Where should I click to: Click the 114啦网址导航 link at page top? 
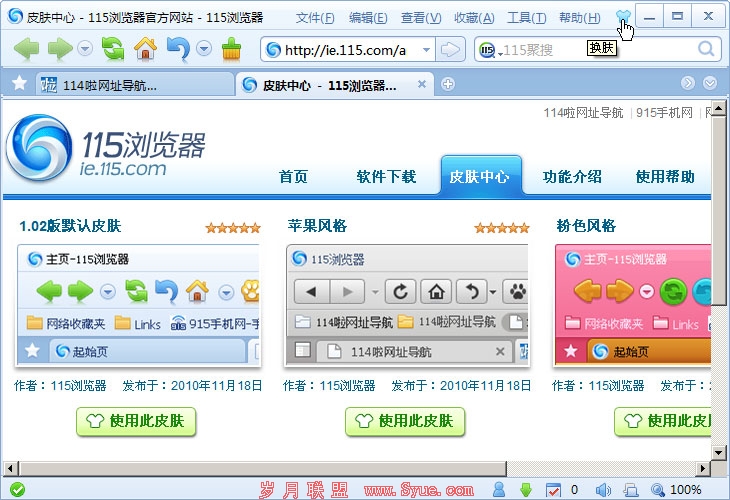click(x=583, y=113)
